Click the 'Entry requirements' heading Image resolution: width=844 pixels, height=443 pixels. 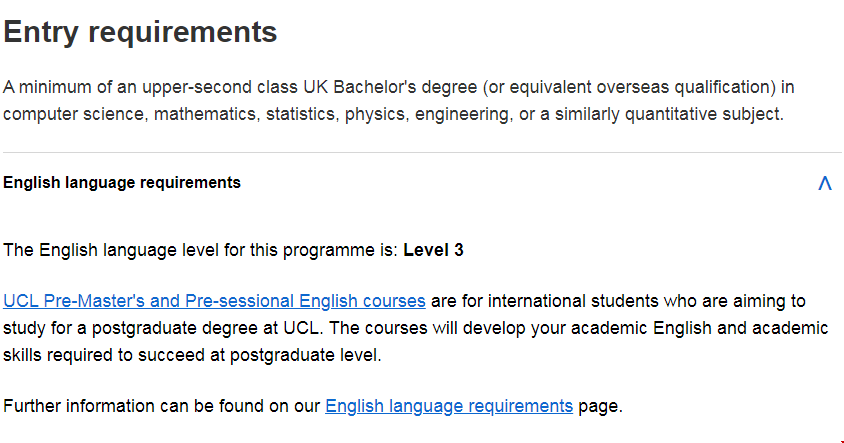coord(140,32)
